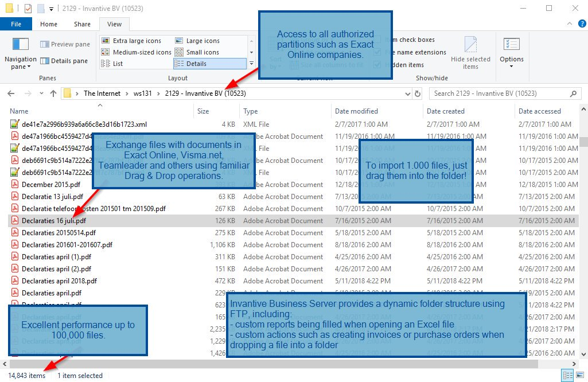Open Customize Quick Access Toolbar dropdown
The width and height of the screenshot is (588, 382).
click(x=51, y=9)
